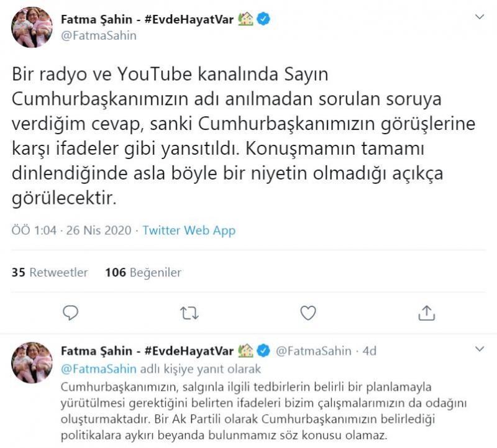The image size is (497, 448).
Task: Click the reply speech bubble icon
Action: coord(71,313)
